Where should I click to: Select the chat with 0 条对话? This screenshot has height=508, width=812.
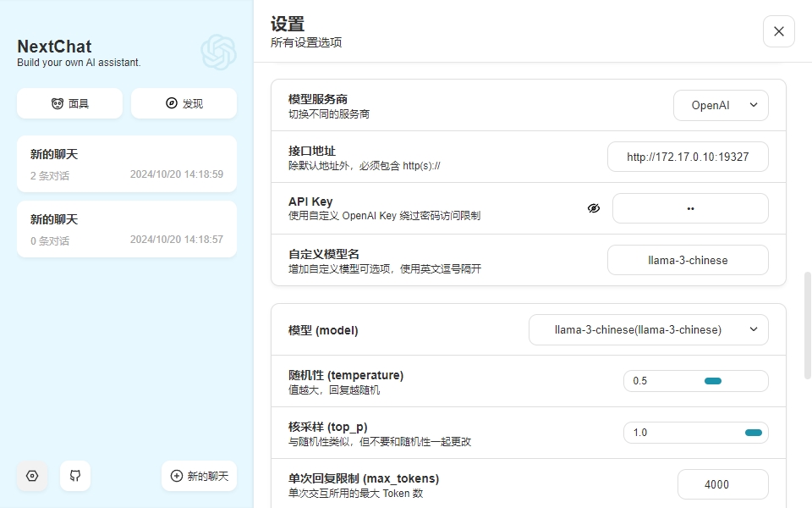127,229
